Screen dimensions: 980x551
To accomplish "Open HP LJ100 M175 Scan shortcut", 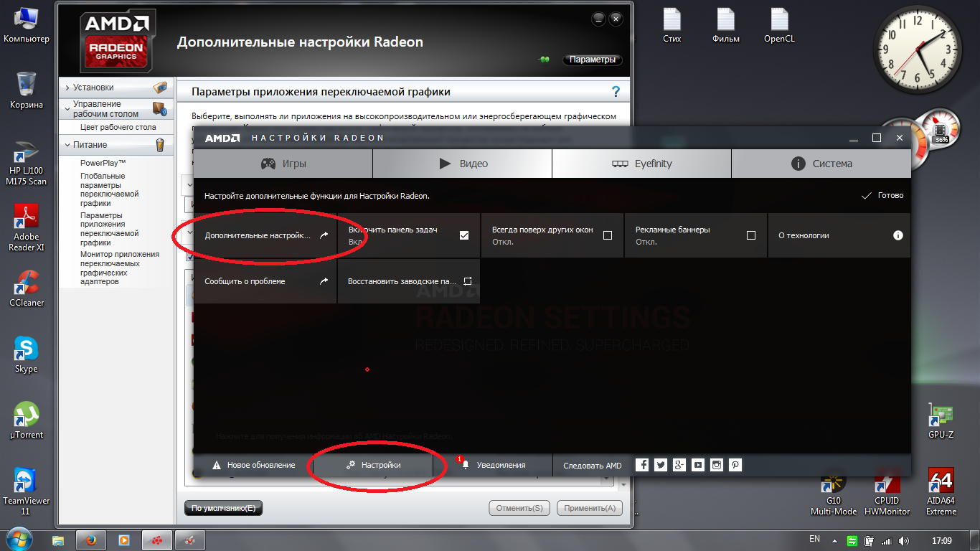I will (x=27, y=164).
